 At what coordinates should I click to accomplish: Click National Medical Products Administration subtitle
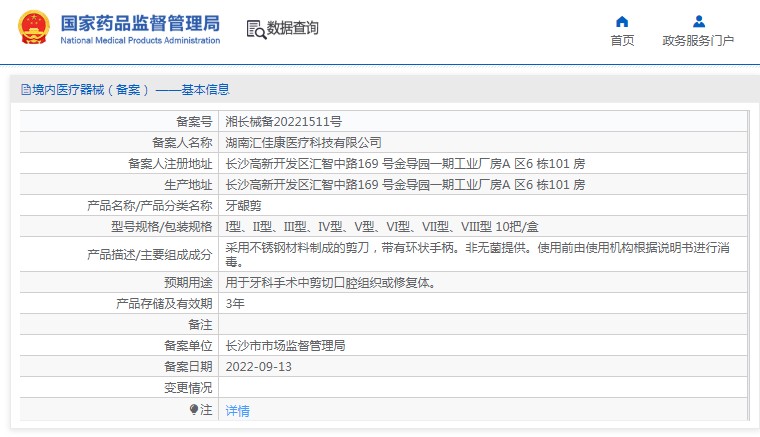tap(140, 41)
